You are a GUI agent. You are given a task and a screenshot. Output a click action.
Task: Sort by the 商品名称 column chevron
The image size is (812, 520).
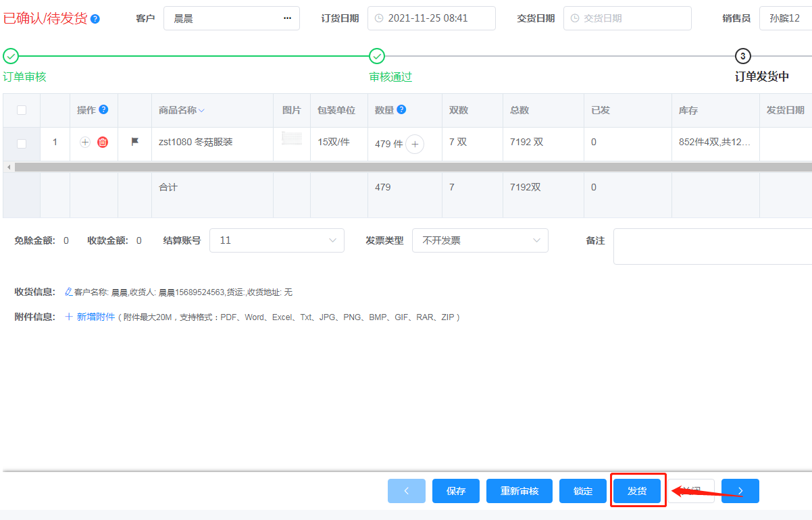pos(201,111)
